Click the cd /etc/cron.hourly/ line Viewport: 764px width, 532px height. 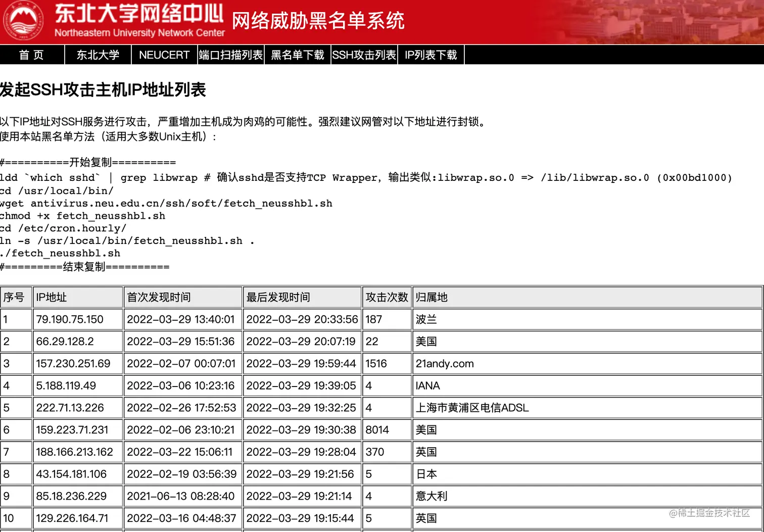pyautogui.click(x=63, y=228)
